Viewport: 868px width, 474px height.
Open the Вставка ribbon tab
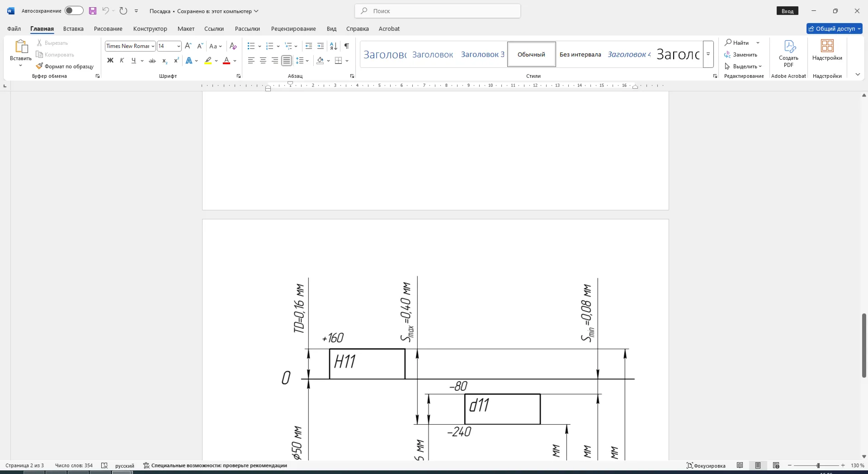click(73, 28)
